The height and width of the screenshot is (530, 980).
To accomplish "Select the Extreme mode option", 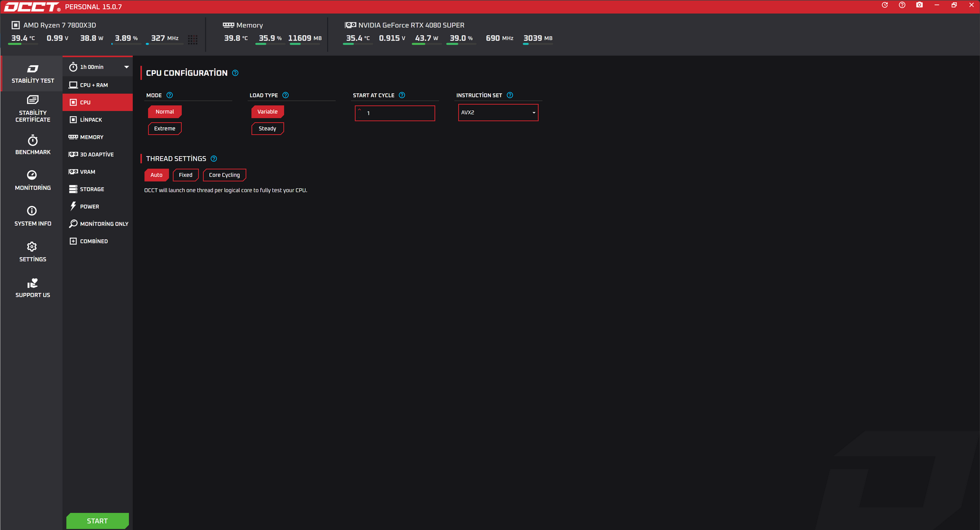I will [165, 129].
